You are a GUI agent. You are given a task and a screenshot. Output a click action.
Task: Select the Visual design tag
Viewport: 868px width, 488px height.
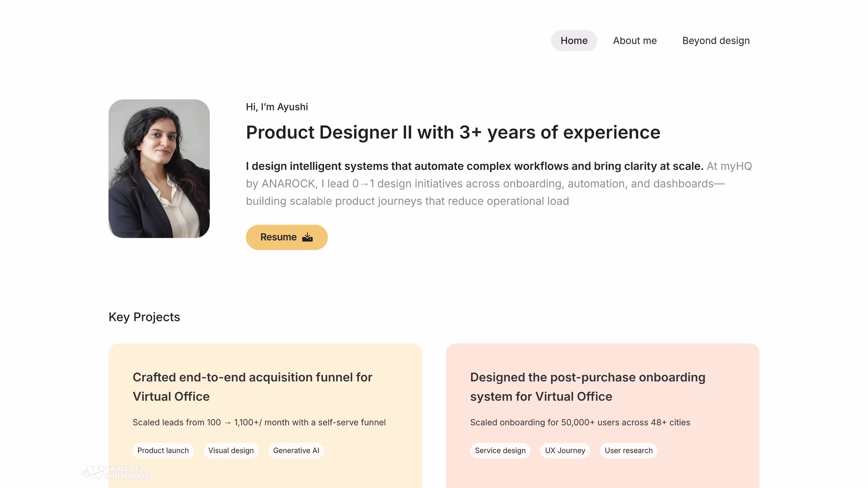(231, 450)
